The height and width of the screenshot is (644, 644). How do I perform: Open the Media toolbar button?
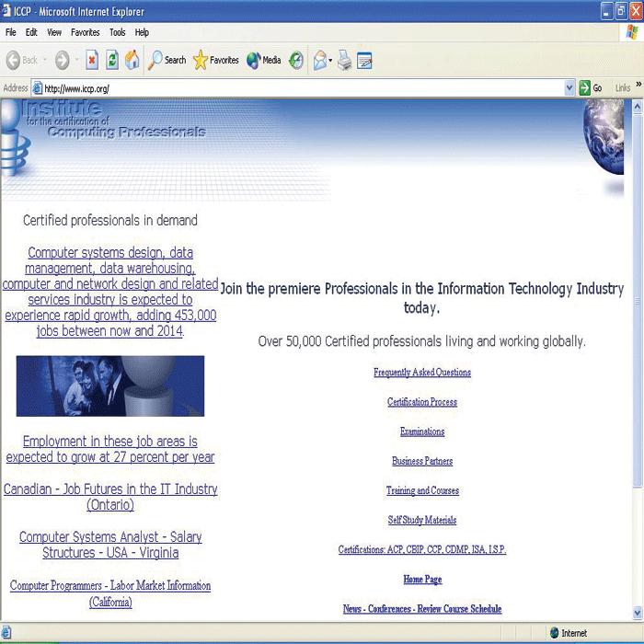[264, 61]
